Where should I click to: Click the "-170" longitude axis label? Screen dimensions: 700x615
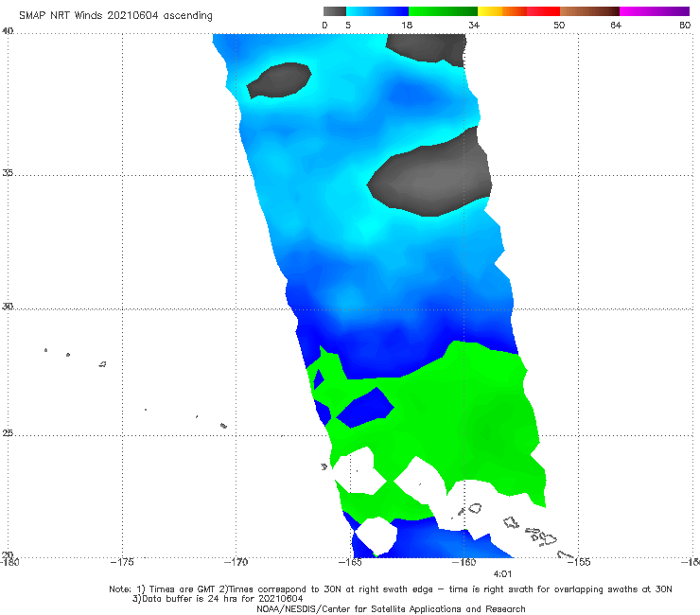pos(236,562)
